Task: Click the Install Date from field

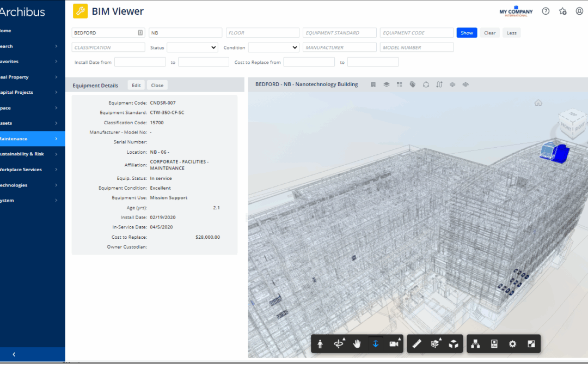Action: [140, 62]
